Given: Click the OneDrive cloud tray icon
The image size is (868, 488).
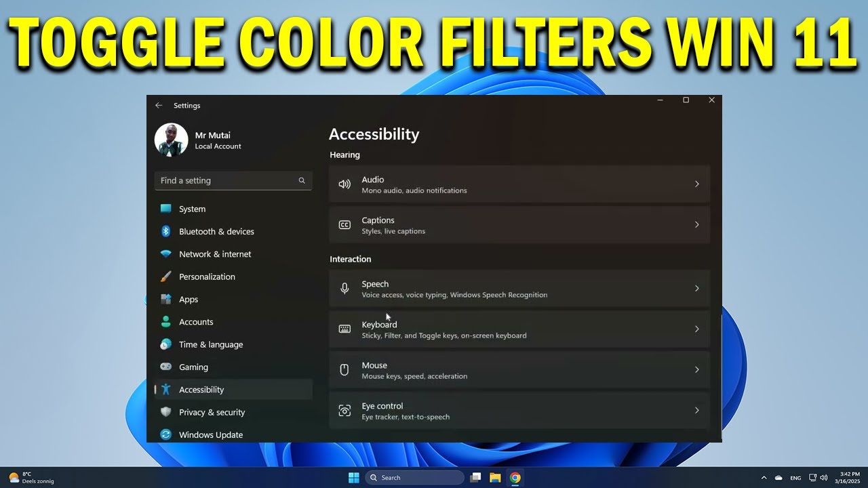Looking at the screenshot, I should 778,478.
